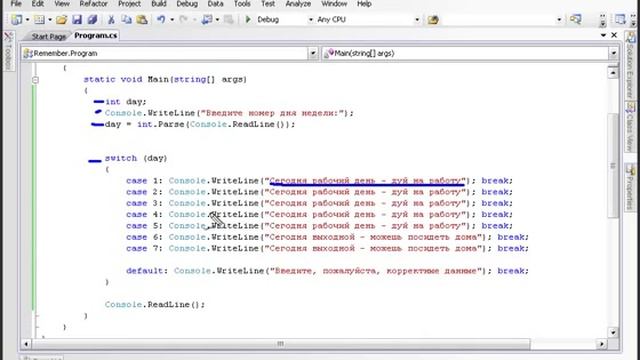Viewport: 640px width, 360px height.
Task: Select the Program.cs tab
Action: pyautogui.click(x=96, y=36)
